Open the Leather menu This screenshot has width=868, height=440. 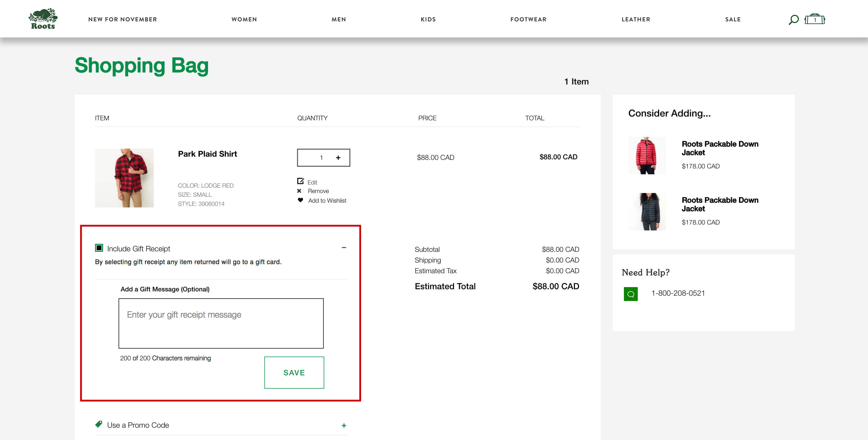[636, 20]
